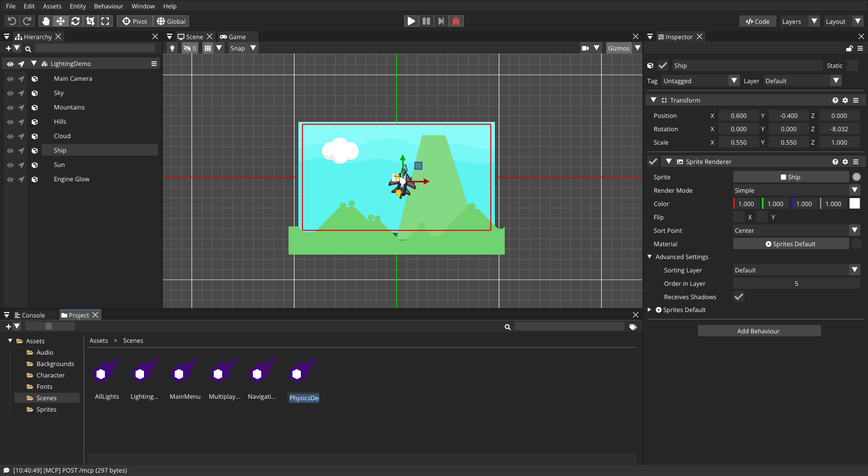Open the Code editor button
Screen dimensions: 868x476
click(758, 21)
